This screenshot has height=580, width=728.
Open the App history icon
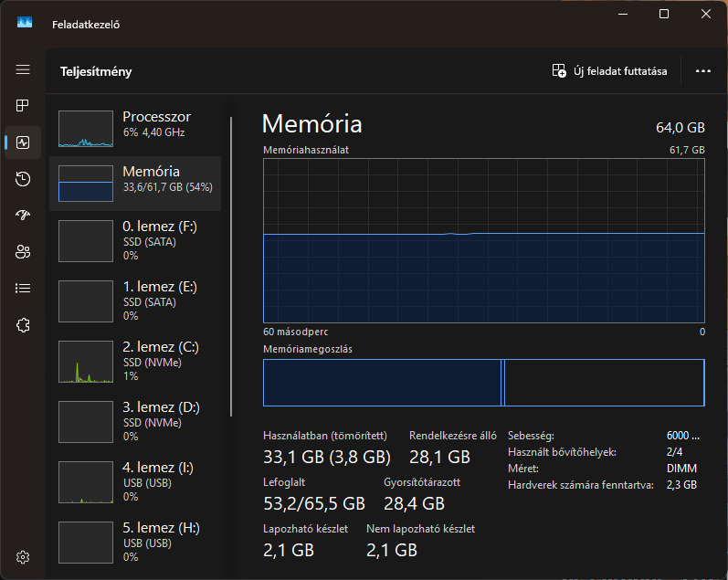tap(23, 179)
